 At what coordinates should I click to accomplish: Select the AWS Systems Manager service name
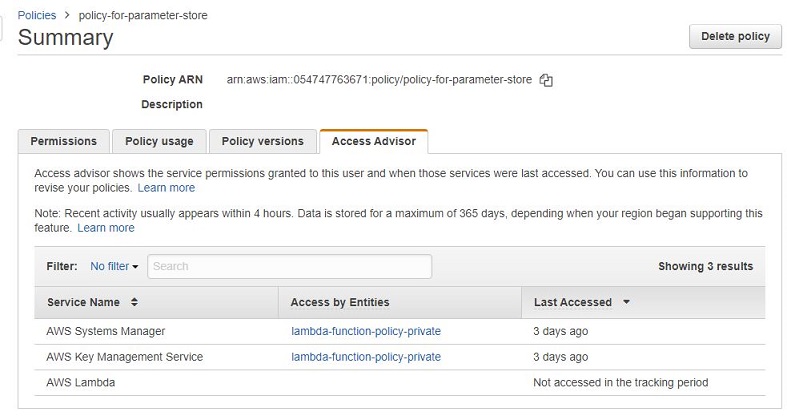(x=105, y=331)
